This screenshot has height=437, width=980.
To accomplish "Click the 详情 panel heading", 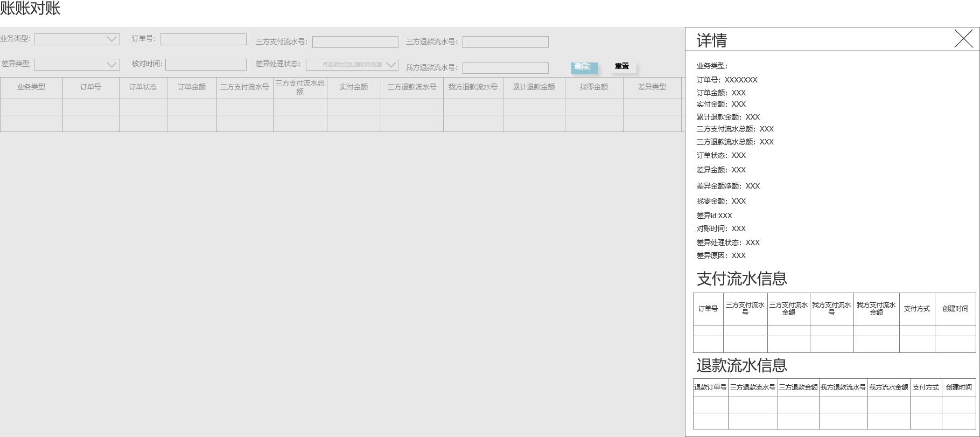I will (712, 40).
